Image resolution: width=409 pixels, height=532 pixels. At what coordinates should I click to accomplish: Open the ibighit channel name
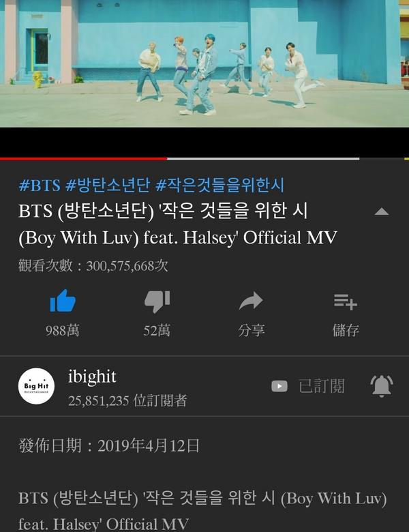tap(92, 376)
